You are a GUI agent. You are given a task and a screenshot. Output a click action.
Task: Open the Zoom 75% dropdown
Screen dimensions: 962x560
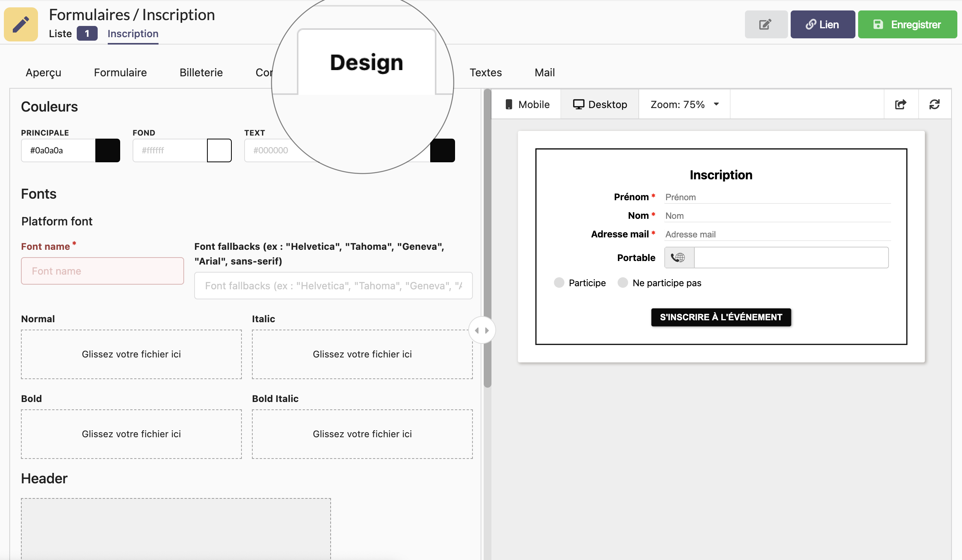684,104
